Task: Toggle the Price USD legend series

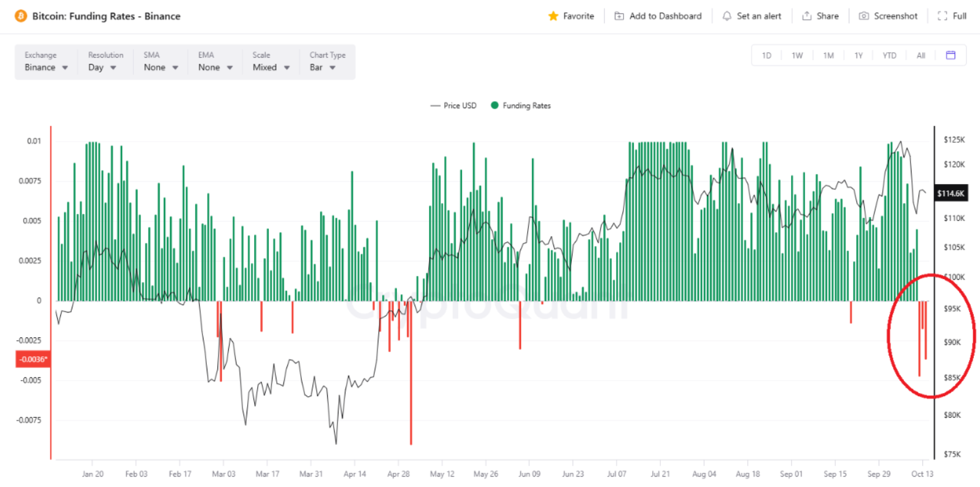Action: (x=453, y=105)
